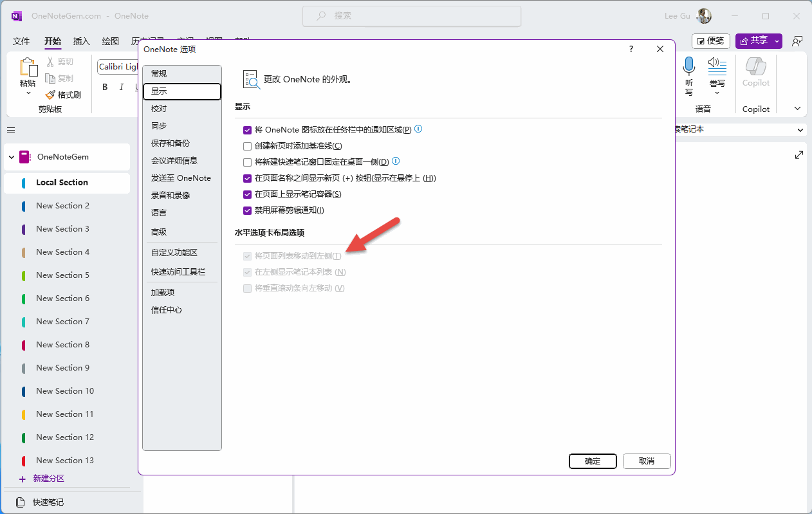Image resolution: width=812 pixels, height=514 pixels.
Task: Select Save and Backup (保存和备份) category
Action: point(182,143)
